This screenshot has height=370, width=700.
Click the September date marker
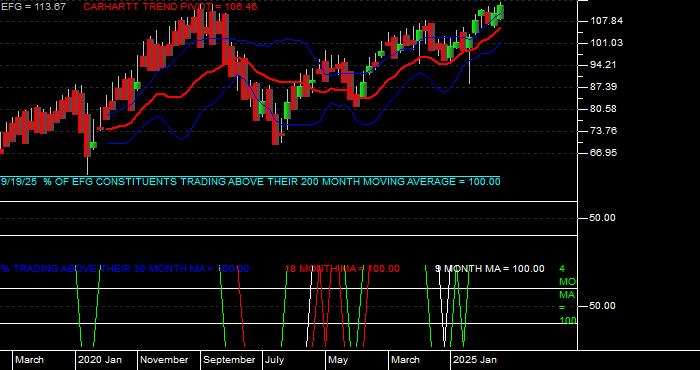[229, 360]
